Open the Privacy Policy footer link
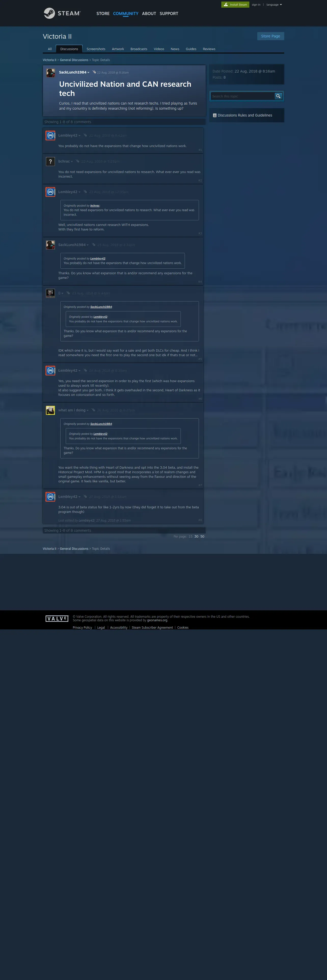 (82, 628)
